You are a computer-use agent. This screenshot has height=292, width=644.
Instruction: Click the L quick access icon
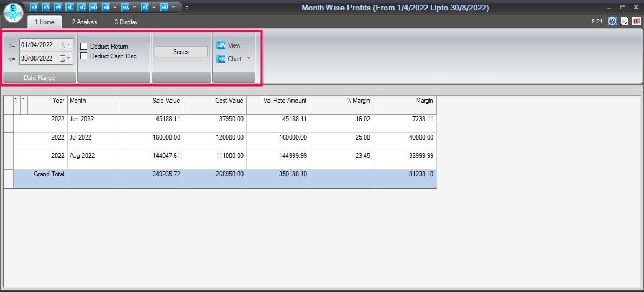point(70,8)
